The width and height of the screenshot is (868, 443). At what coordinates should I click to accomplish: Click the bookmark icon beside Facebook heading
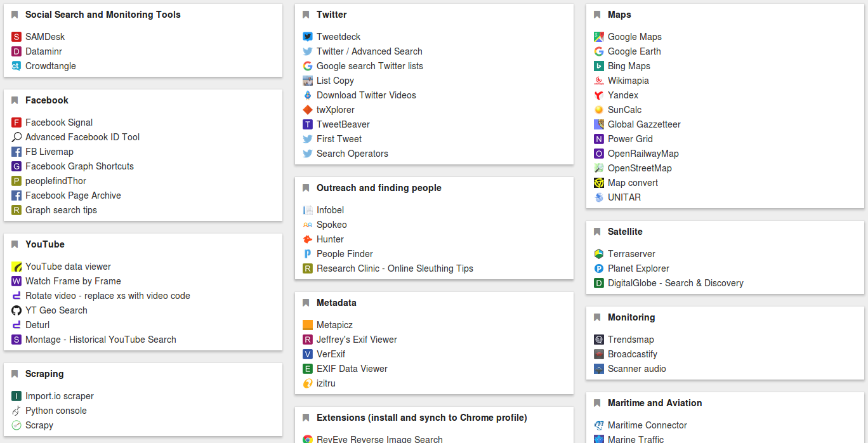15,100
